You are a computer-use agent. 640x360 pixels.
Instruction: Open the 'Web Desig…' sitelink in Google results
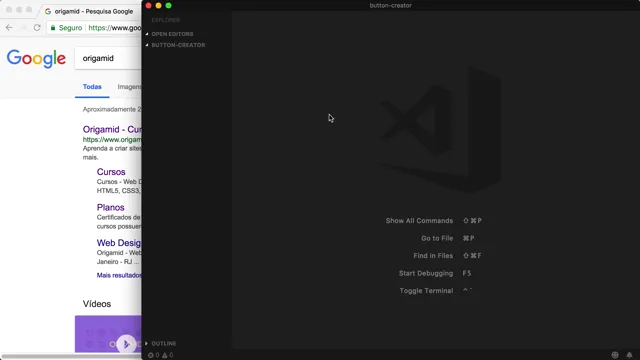[119, 243]
